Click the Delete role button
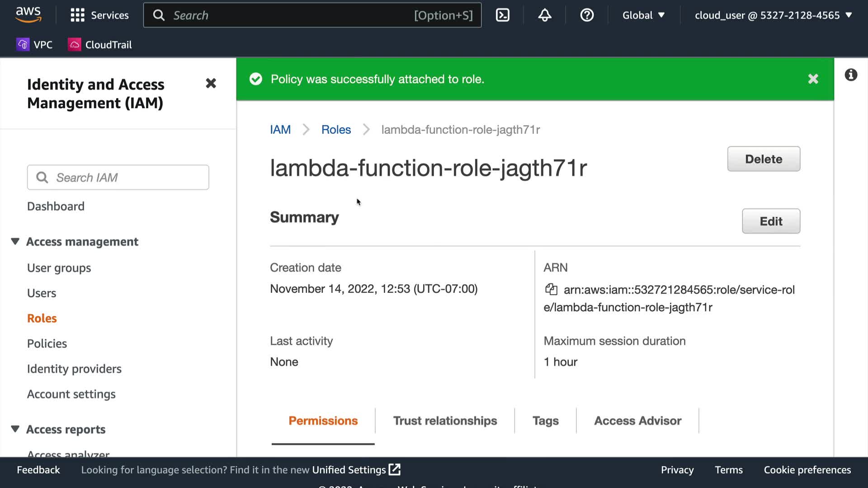The height and width of the screenshot is (488, 868). (763, 159)
